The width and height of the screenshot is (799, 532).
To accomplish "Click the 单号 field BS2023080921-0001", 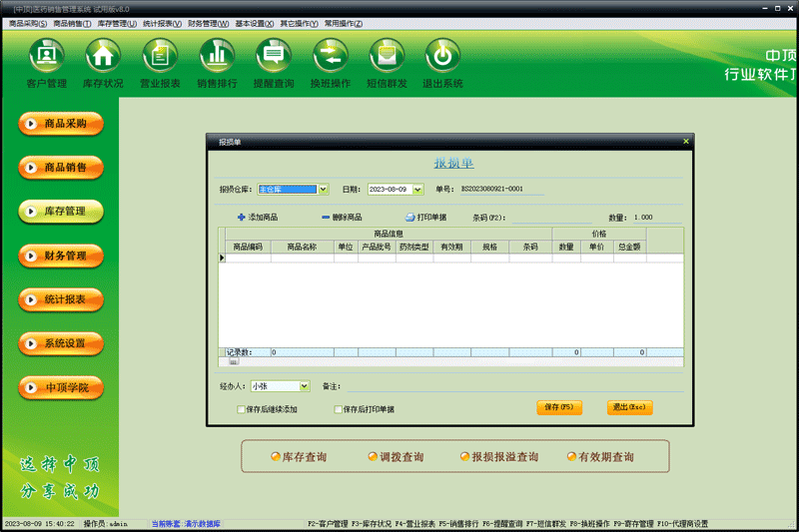I will click(502, 189).
